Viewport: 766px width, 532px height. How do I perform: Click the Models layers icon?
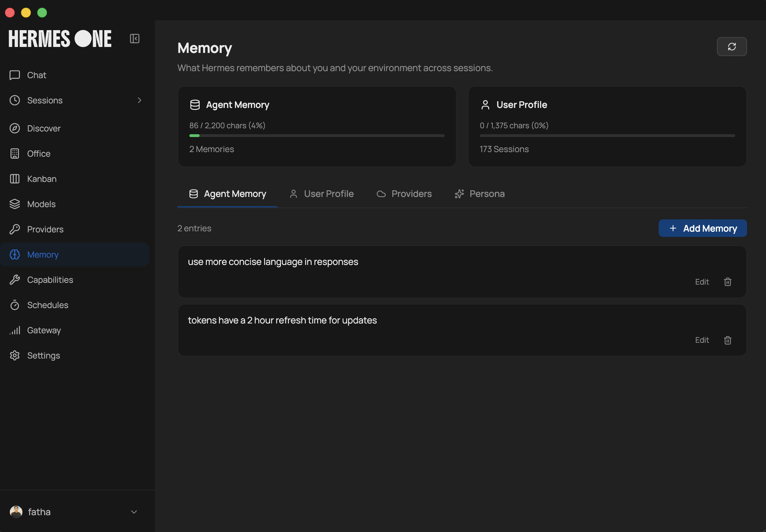tap(15, 204)
